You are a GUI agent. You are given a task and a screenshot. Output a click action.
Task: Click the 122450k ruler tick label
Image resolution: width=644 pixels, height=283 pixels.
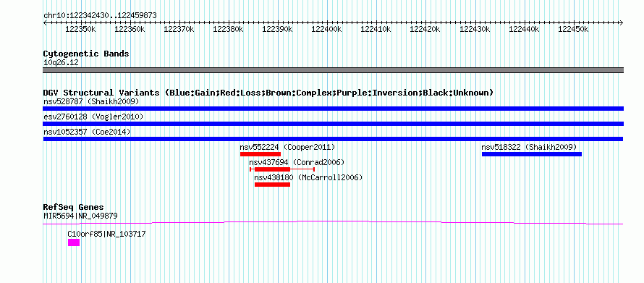click(x=574, y=29)
